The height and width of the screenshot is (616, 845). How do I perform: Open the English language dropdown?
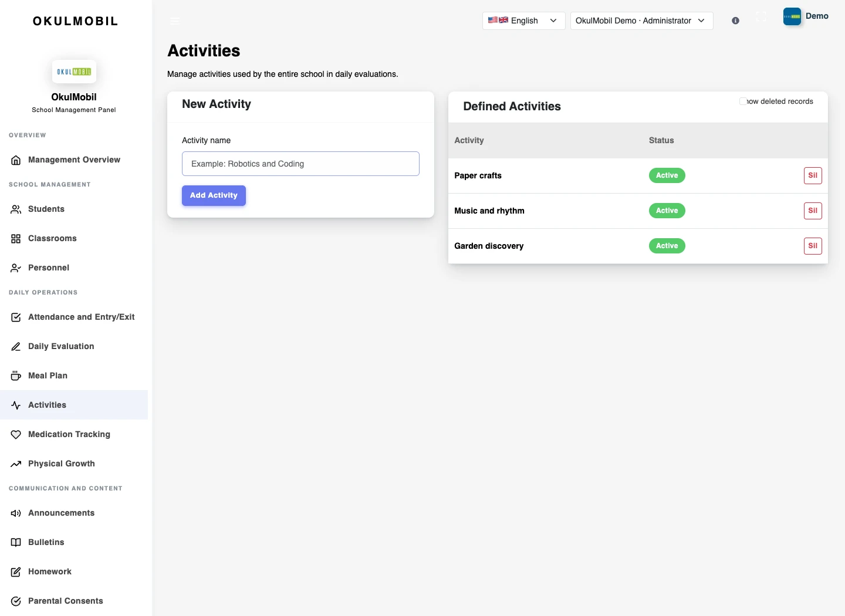click(523, 21)
